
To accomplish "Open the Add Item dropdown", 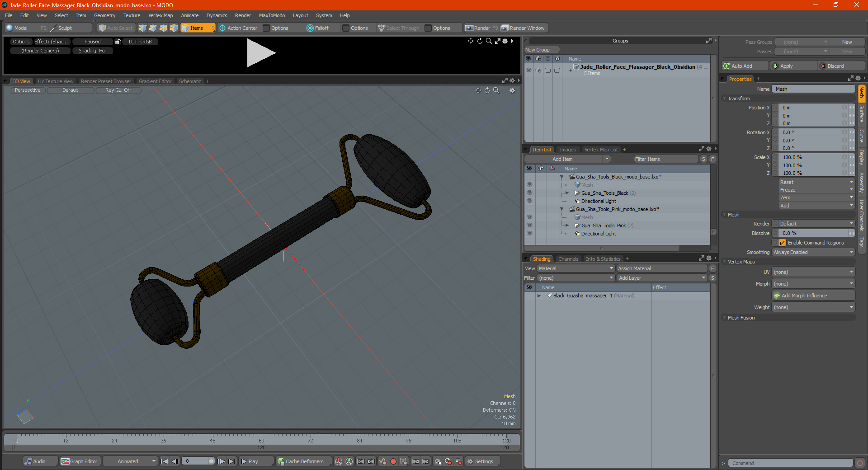I will [568, 159].
